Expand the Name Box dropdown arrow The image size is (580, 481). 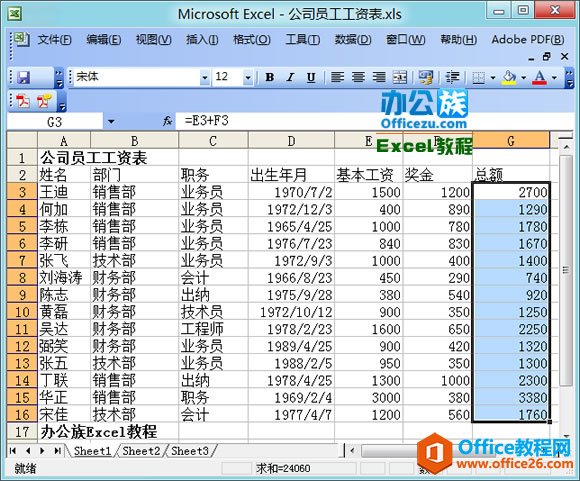click(x=111, y=121)
